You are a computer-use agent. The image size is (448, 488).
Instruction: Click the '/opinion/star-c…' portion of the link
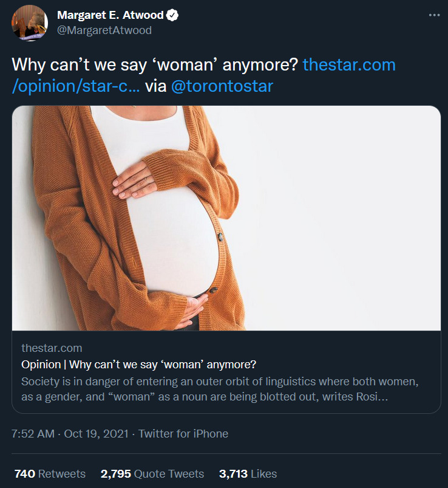[x=76, y=86]
